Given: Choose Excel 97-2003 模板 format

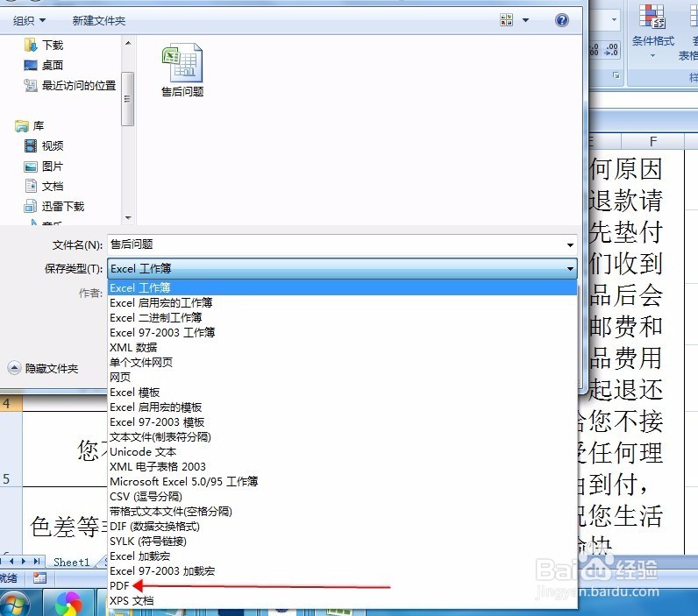Looking at the screenshot, I should [x=342, y=422].
